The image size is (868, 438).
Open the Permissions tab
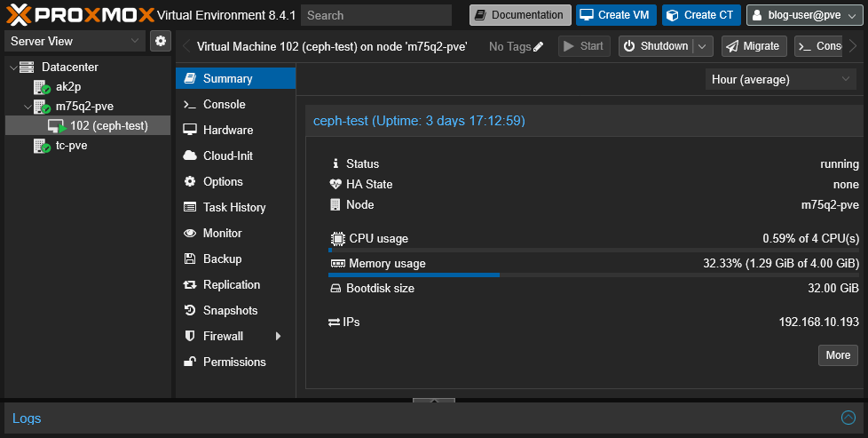coord(236,362)
